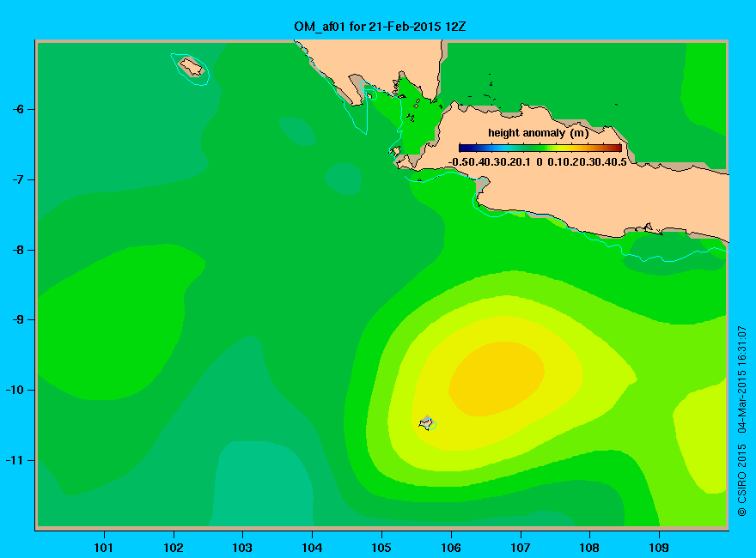Image resolution: width=756 pixels, height=558 pixels.
Task: Click latitude tick label -9
Action: (x=18, y=319)
